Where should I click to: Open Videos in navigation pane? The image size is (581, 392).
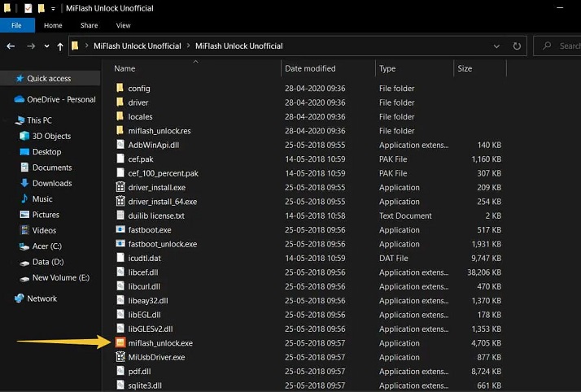point(44,230)
